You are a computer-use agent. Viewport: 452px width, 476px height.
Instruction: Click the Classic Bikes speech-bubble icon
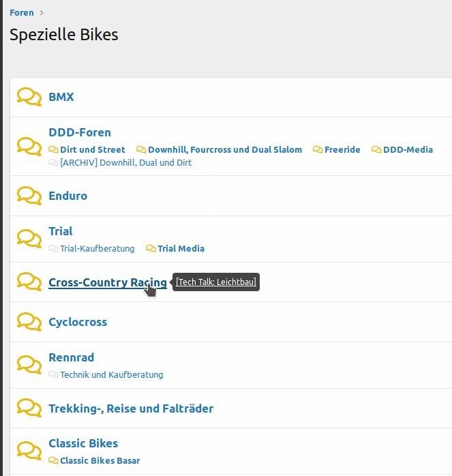click(29, 451)
